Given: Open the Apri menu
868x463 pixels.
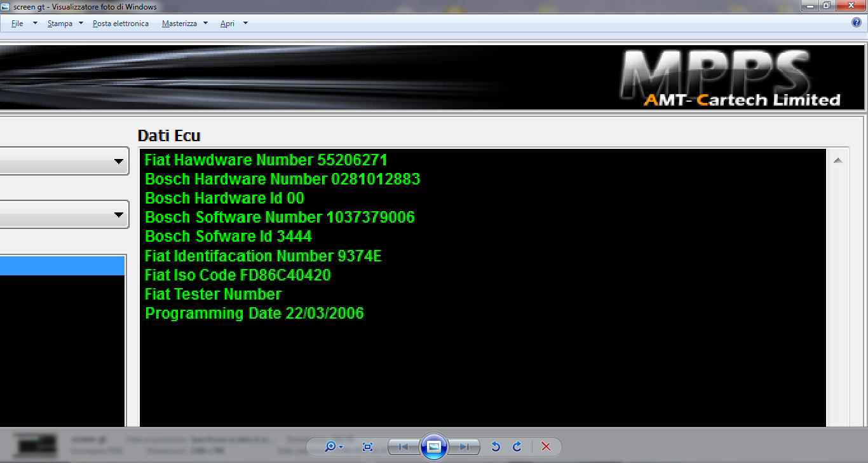Looking at the screenshot, I should [227, 24].
